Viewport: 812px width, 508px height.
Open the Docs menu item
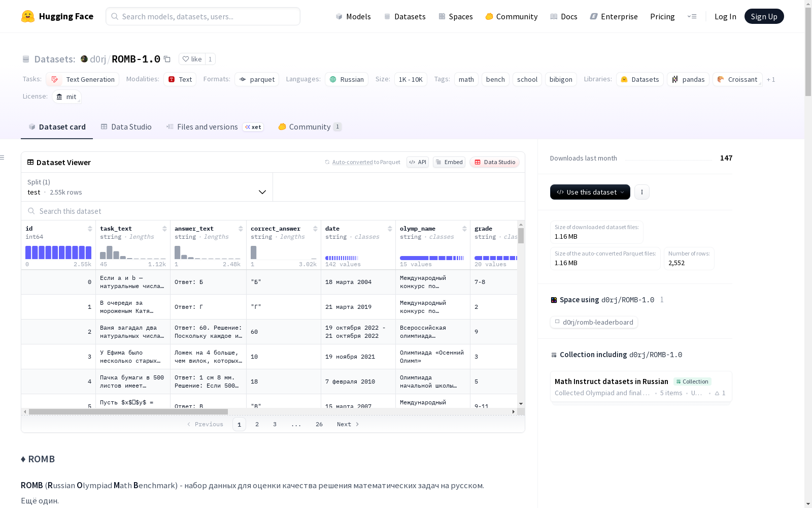564,16
